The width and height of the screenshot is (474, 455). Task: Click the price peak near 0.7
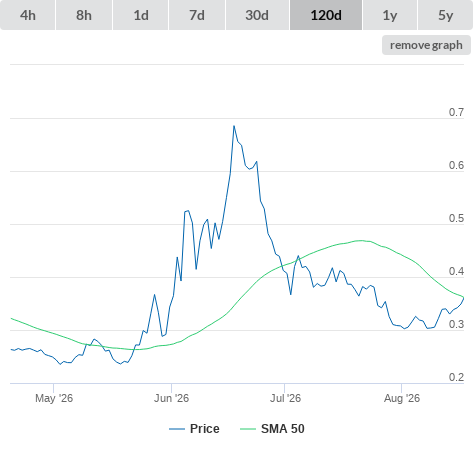234,126
